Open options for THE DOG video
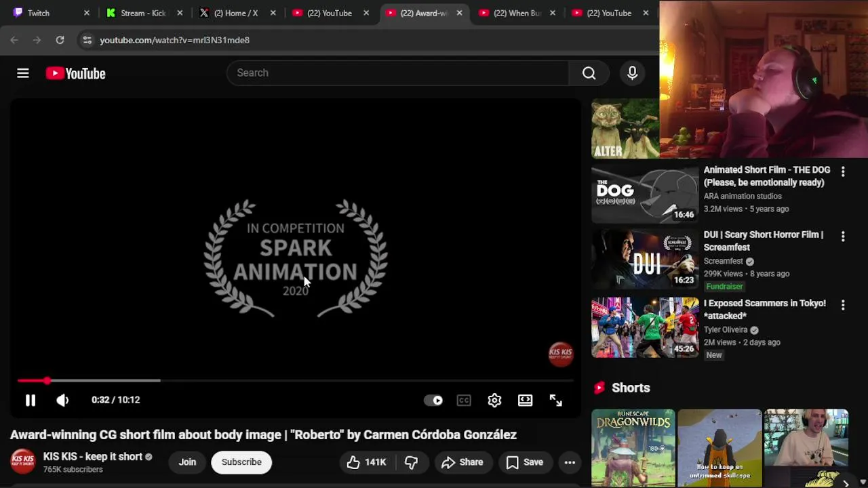Screen dimensions: 868x488 pos(843,172)
